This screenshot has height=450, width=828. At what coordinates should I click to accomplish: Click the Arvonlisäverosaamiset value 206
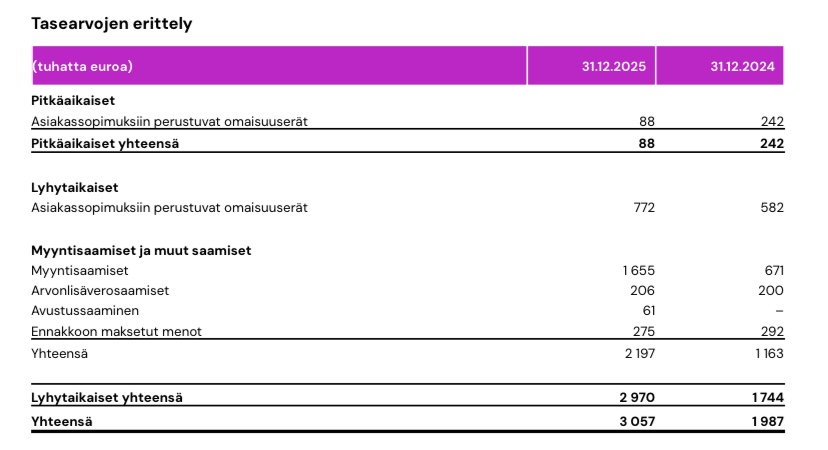coord(642,291)
